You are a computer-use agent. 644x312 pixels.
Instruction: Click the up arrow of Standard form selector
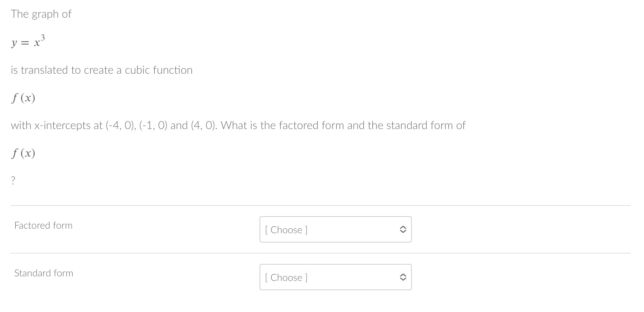tap(402, 274)
